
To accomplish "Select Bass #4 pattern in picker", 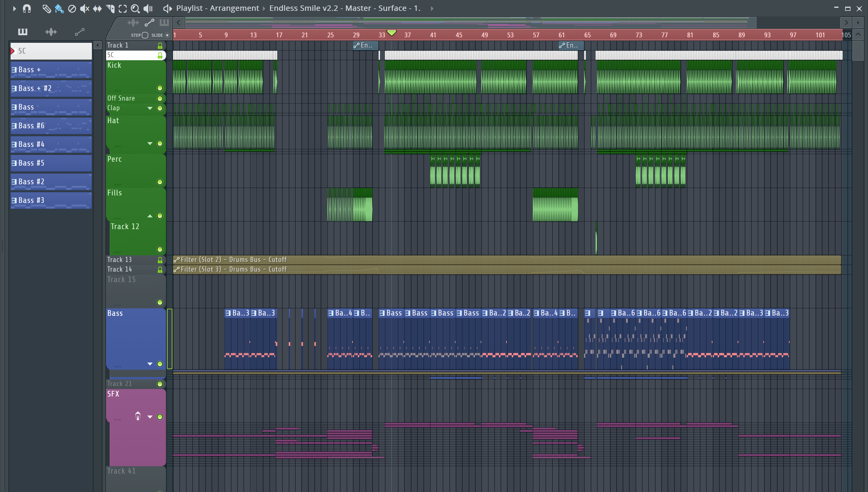I will (51, 145).
